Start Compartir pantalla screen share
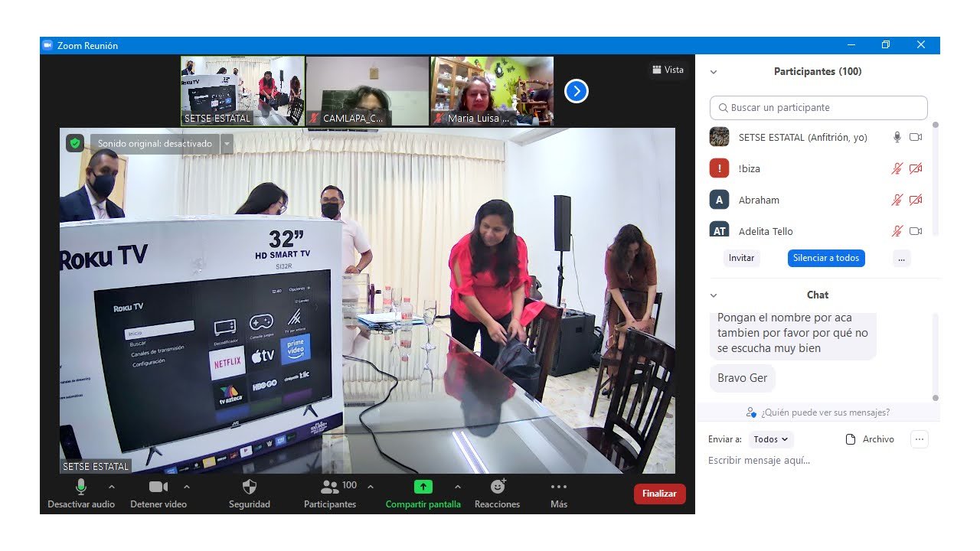 (423, 494)
